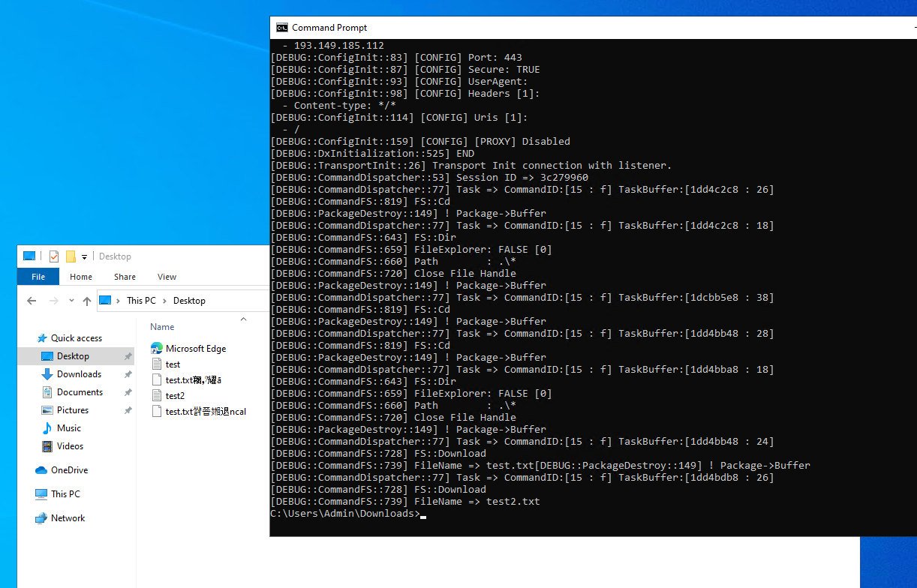Click the New Folder icon on Quick Access Toolbar
Screen dimensions: 917x588
[71, 256]
